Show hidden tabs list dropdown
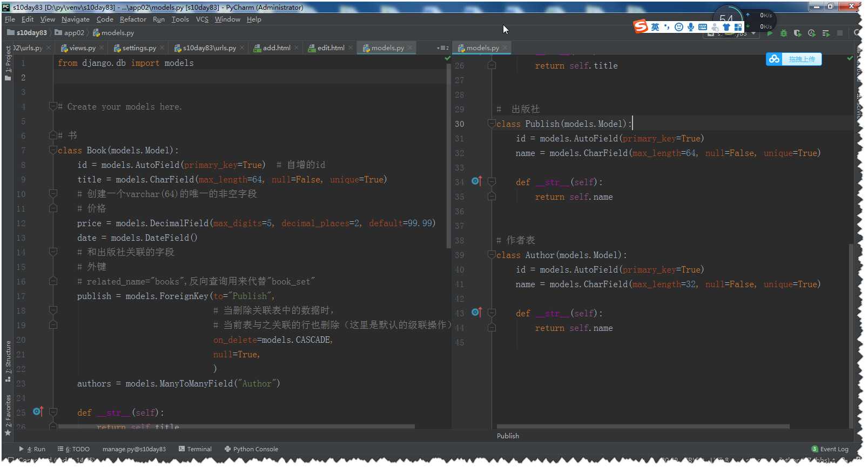The height and width of the screenshot is (468, 868). click(443, 48)
